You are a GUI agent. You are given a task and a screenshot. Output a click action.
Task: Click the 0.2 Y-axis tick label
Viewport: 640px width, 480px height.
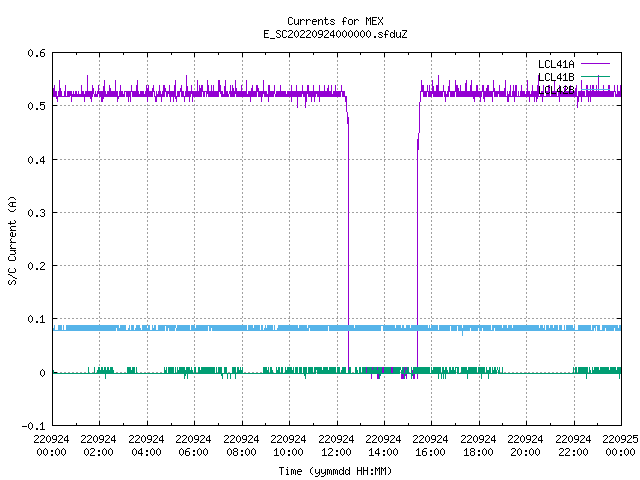point(37,266)
